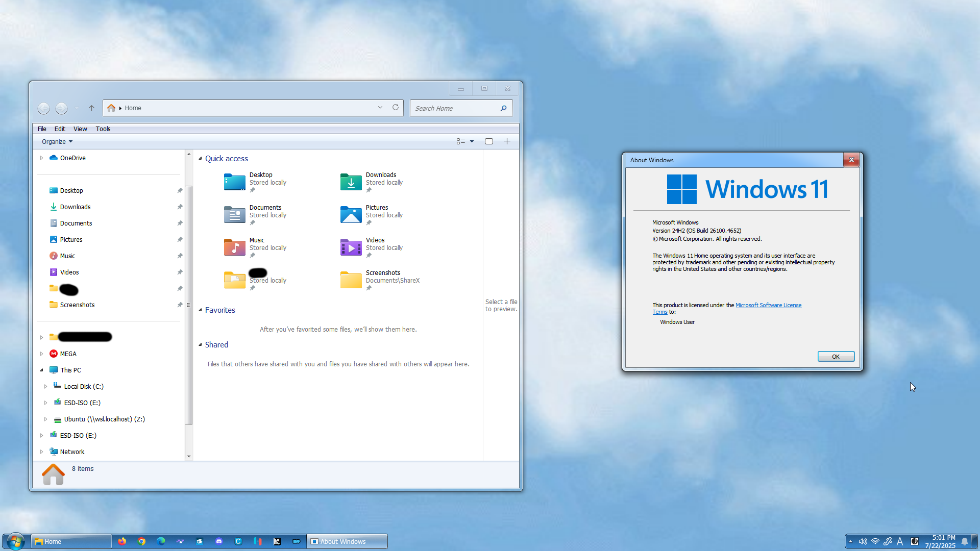The image size is (980, 551).
Task: Expand the address bar history dropdown
Action: 380,108
